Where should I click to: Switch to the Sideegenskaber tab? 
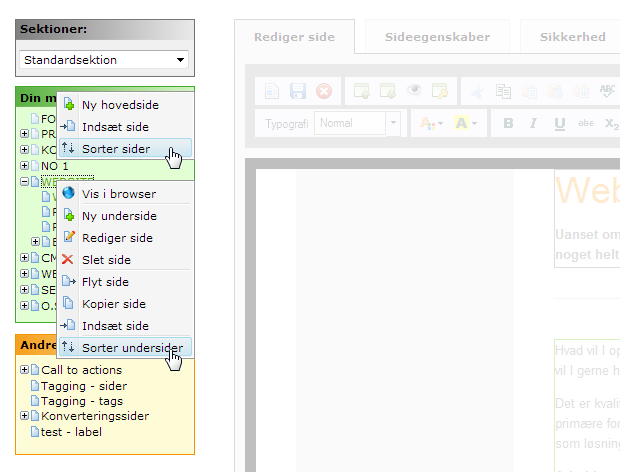(x=437, y=37)
